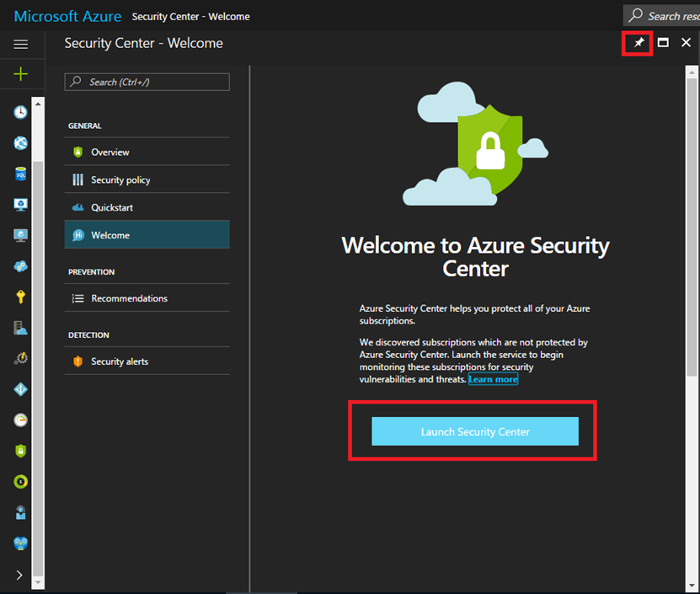Open the SQL databases sidebar icon
Screen dimensions: 700x594
click(x=20, y=174)
